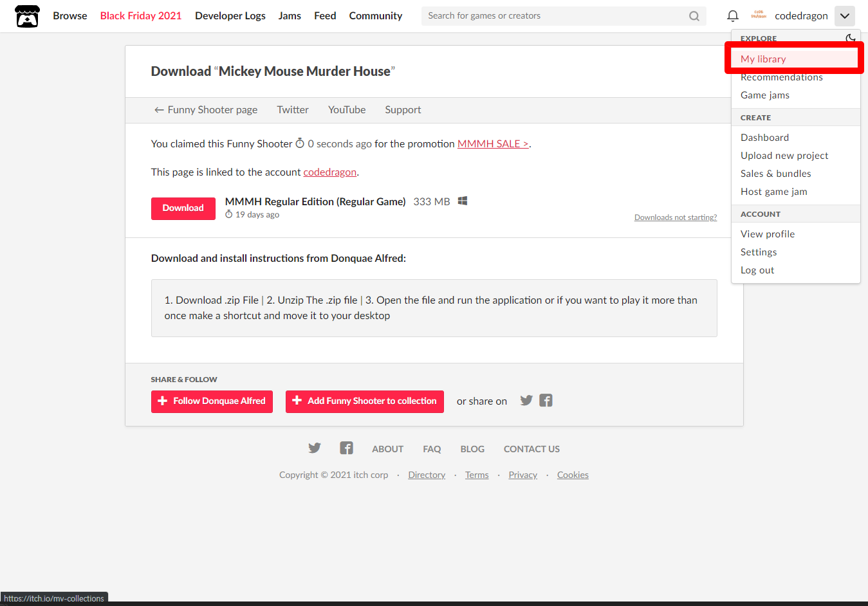Open the Community page

coord(376,15)
